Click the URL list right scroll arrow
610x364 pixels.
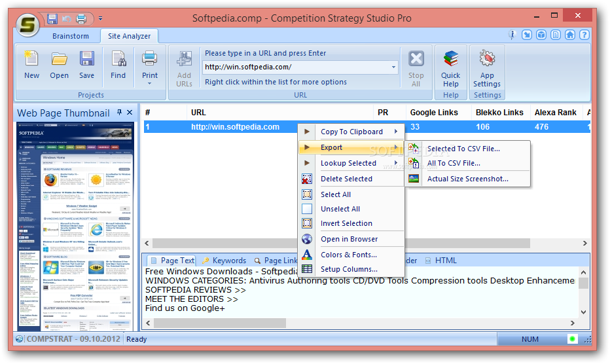click(584, 244)
